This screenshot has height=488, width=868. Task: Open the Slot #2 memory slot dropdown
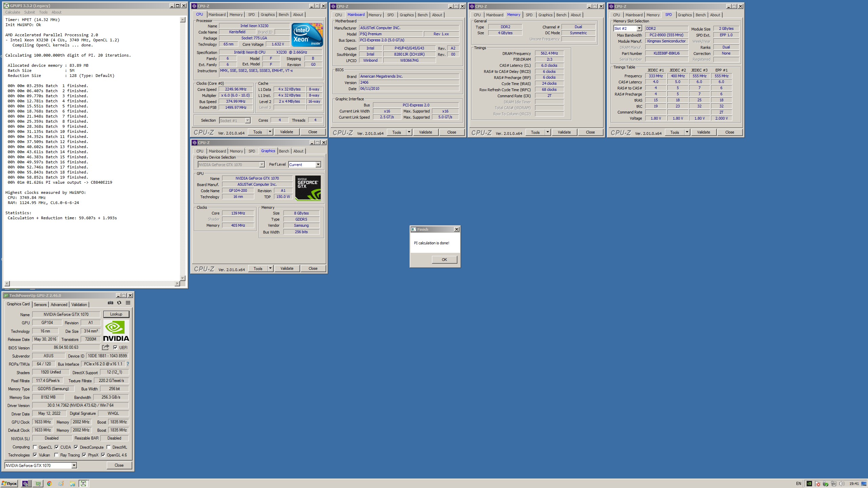[639, 28]
